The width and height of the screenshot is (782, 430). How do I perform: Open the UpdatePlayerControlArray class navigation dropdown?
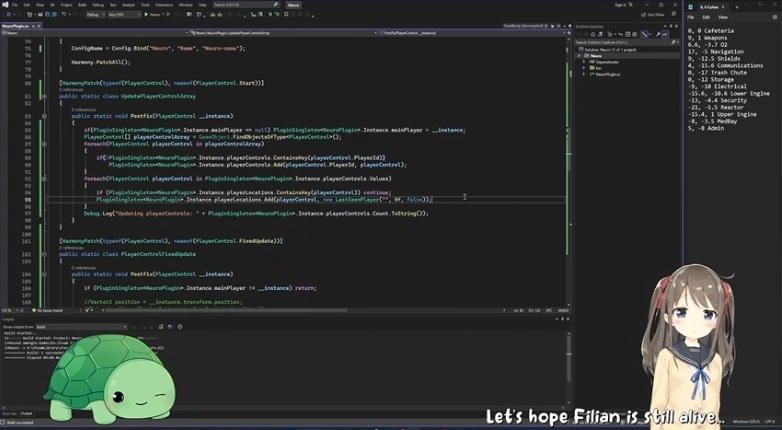pyautogui.click(x=282, y=33)
